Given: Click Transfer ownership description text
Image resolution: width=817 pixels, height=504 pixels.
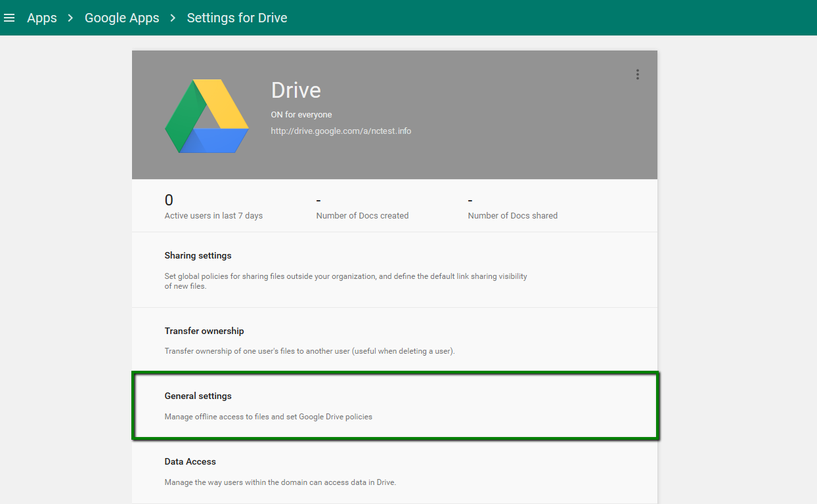Looking at the screenshot, I should pos(309,351).
